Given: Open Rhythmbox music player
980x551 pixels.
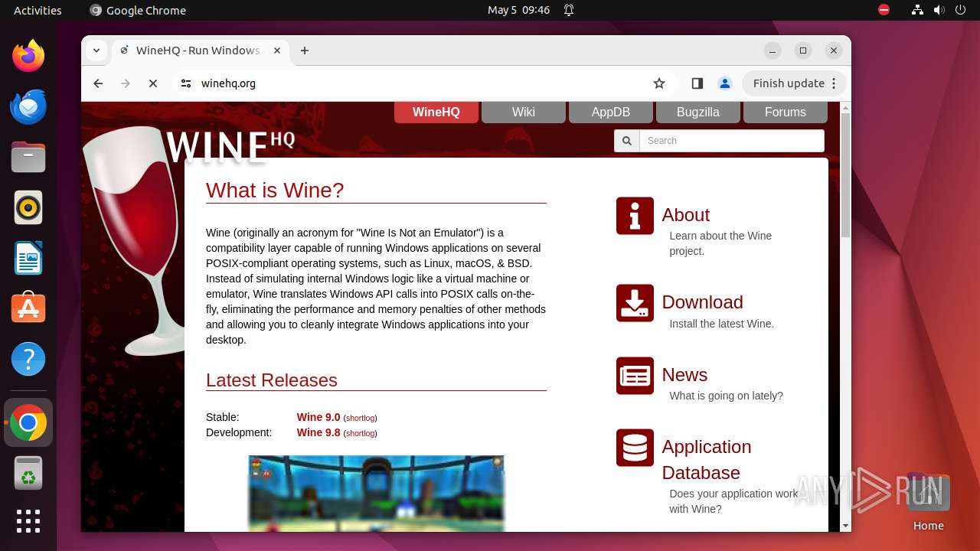Looking at the screenshot, I should click(x=28, y=207).
